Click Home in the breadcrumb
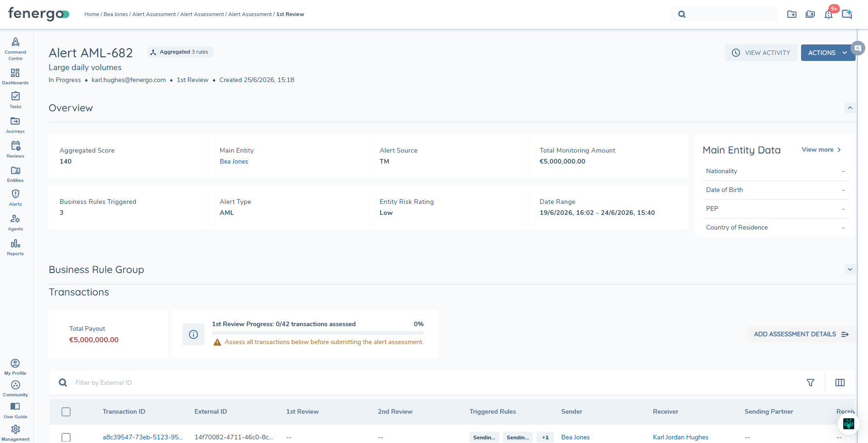This screenshot has height=443, width=868. (92, 14)
